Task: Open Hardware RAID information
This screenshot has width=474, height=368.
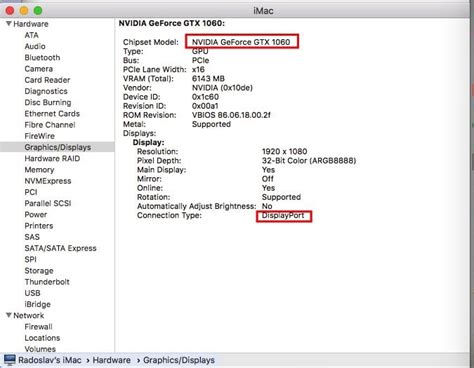Action: coord(52,158)
